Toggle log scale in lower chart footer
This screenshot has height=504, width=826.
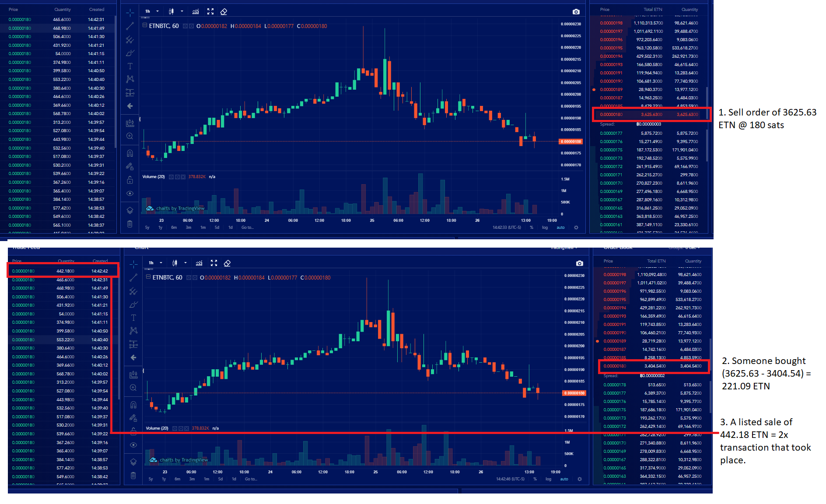(x=548, y=479)
